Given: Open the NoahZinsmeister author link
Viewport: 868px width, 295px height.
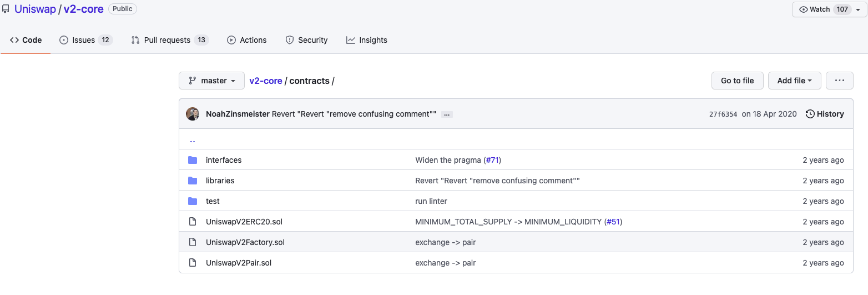Looking at the screenshot, I should (238, 114).
